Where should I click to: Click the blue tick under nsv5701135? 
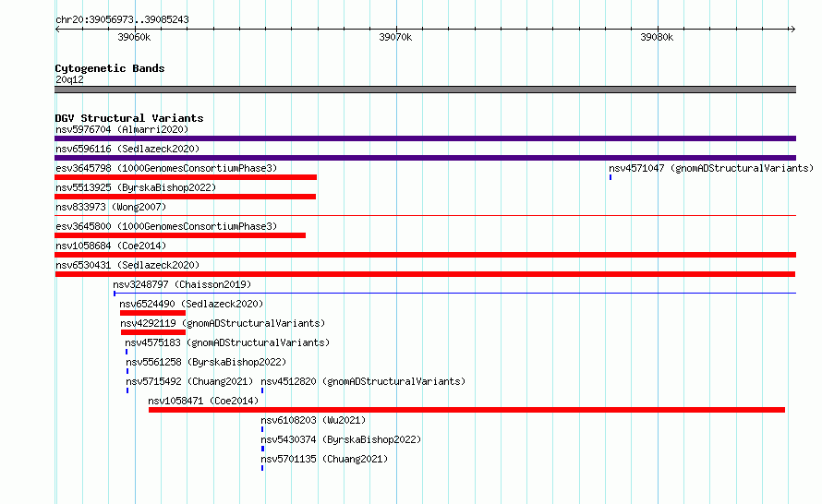(262, 468)
